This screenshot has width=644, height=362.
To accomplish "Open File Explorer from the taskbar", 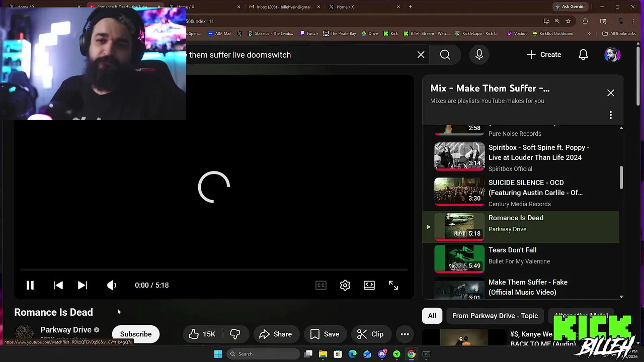I will [x=323, y=354].
